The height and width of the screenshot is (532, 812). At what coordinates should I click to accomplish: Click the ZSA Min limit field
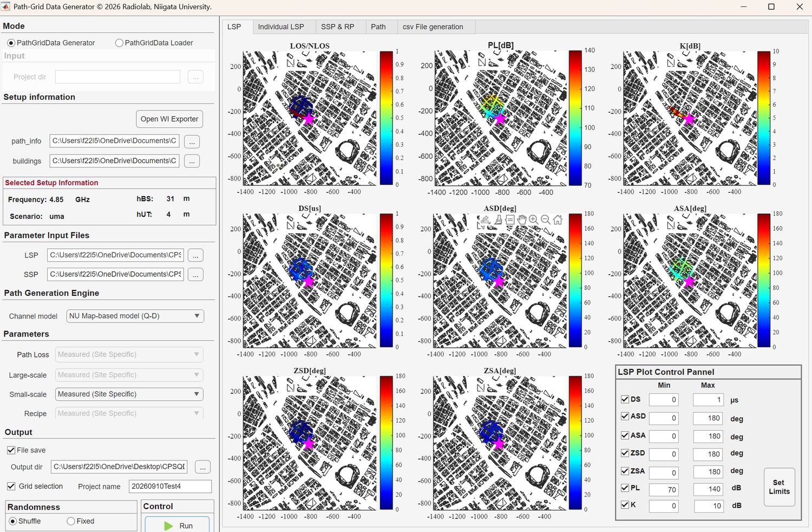(664, 472)
